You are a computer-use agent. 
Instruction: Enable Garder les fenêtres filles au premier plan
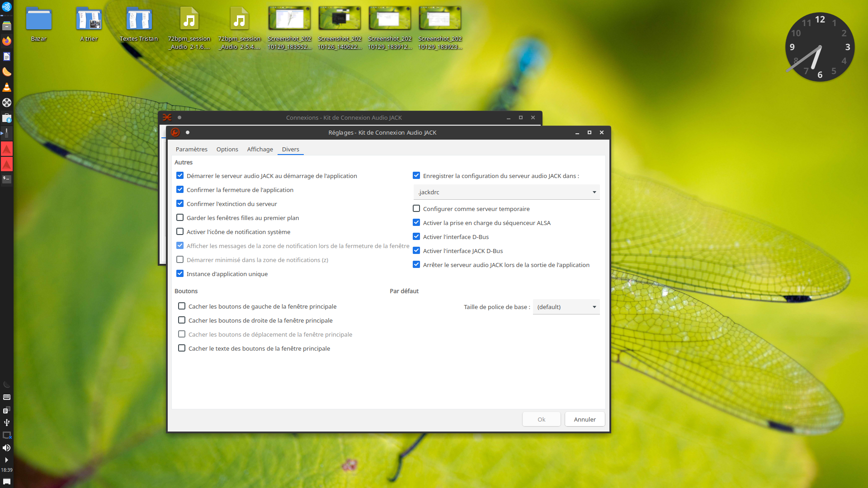[180, 218]
